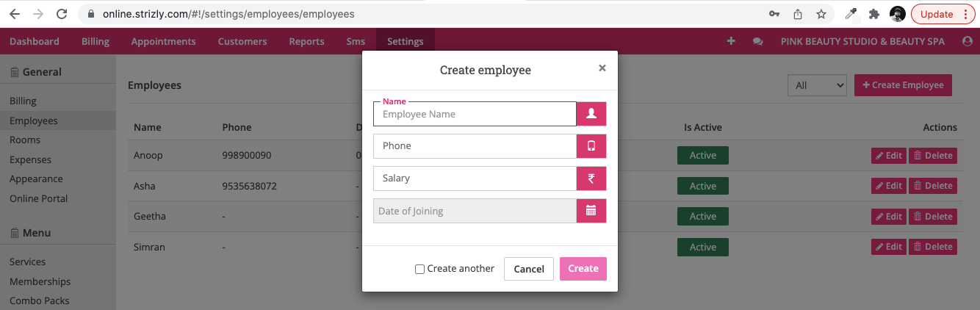
Task: Click the person icon beside Name field
Action: pyautogui.click(x=591, y=114)
